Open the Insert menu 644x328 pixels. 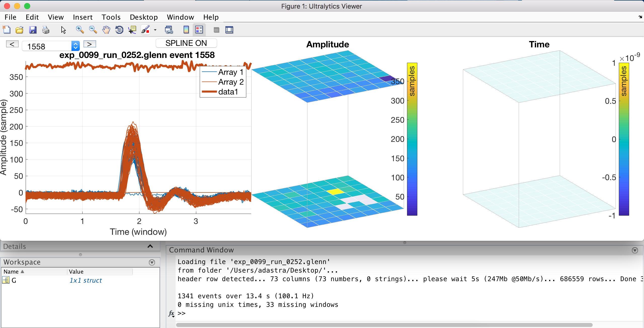coord(83,17)
